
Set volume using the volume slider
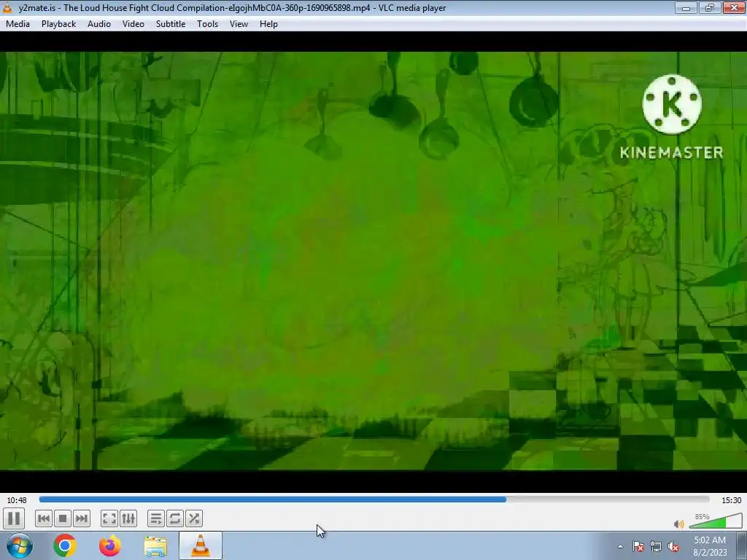pos(715,521)
